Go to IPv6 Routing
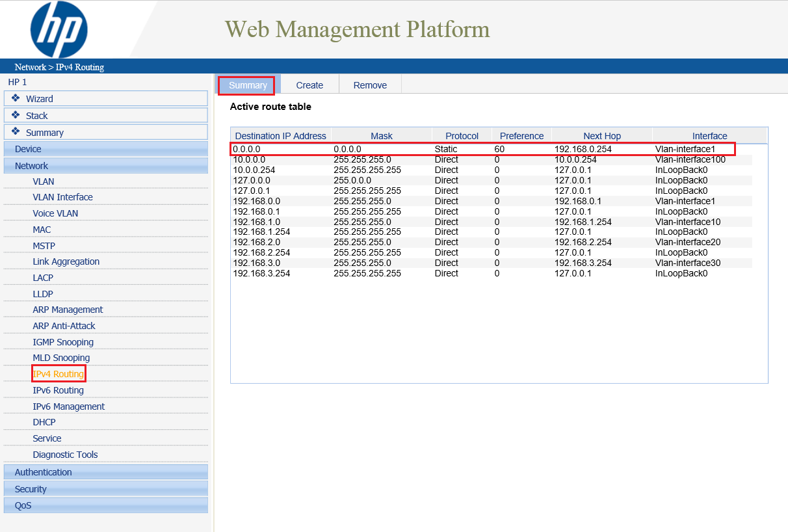The width and height of the screenshot is (788, 532). (x=59, y=390)
